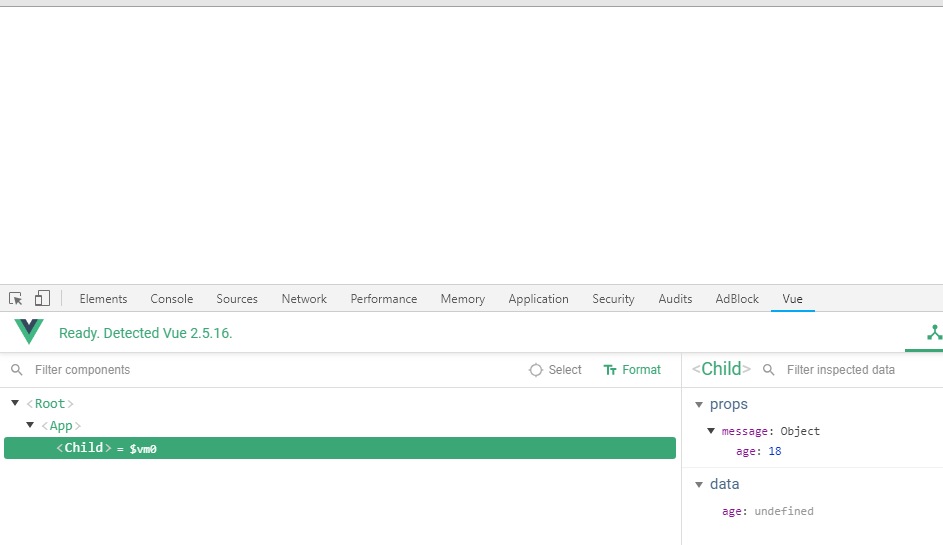
Task: Open the Application tab
Action: click(x=538, y=299)
